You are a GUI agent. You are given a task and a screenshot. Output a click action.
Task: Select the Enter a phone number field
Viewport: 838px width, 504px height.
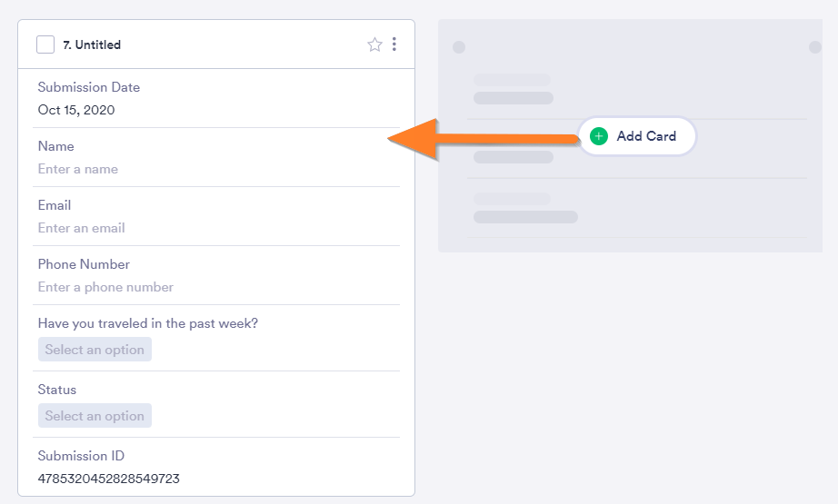tap(105, 287)
